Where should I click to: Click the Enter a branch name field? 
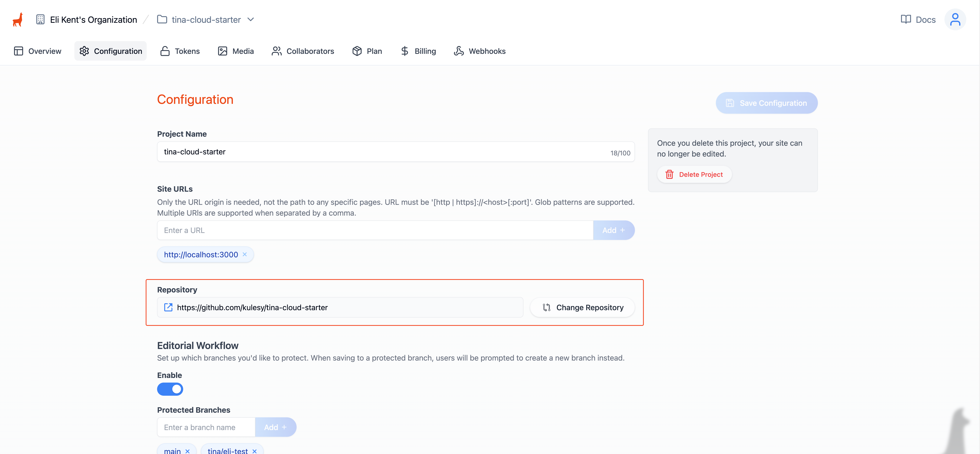(x=206, y=427)
